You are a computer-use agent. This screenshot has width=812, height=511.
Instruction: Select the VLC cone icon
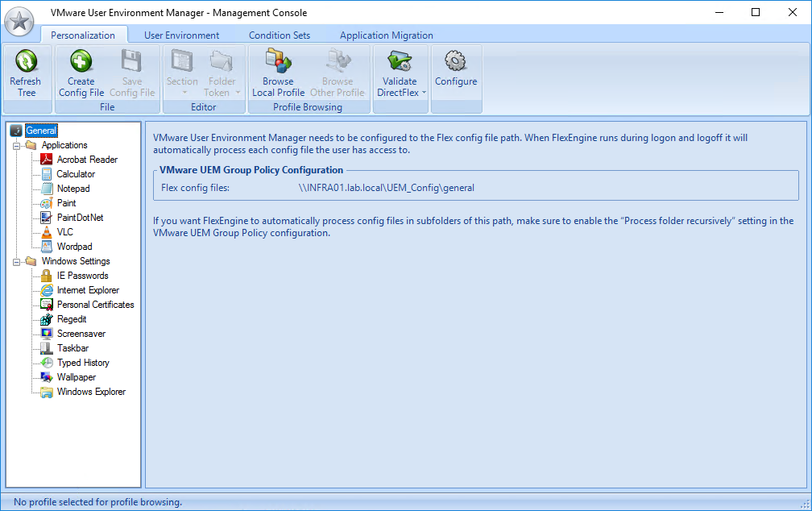(47, 232)
